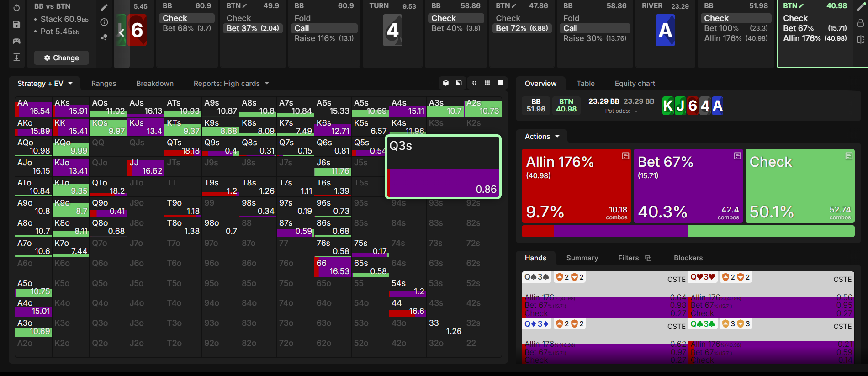Open the info circle icon for the spot

(104, 22)
